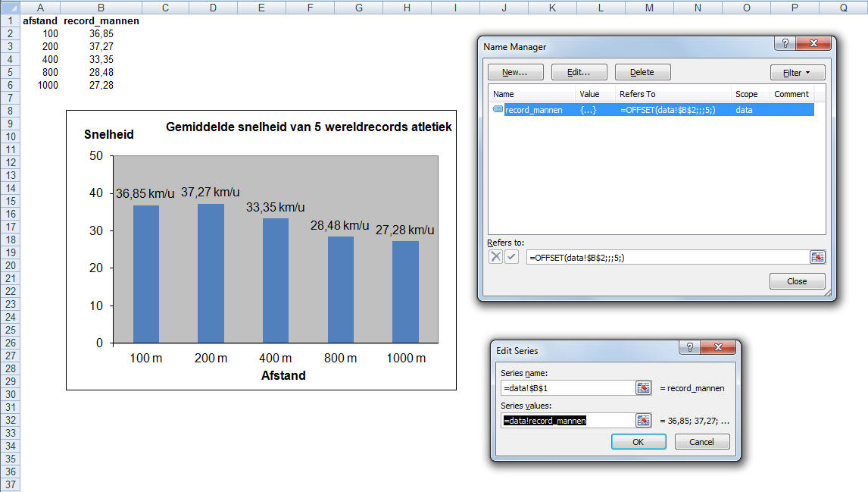The width and height of the screenshot is (868, 492).
Task: Confirm Edit Series with the OK button
Action: tap(639, 441)
